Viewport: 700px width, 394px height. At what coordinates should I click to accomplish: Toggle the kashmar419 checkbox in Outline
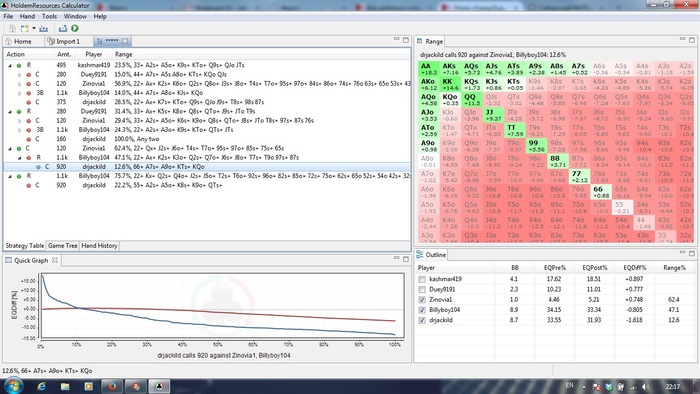[x=422, y=279]
